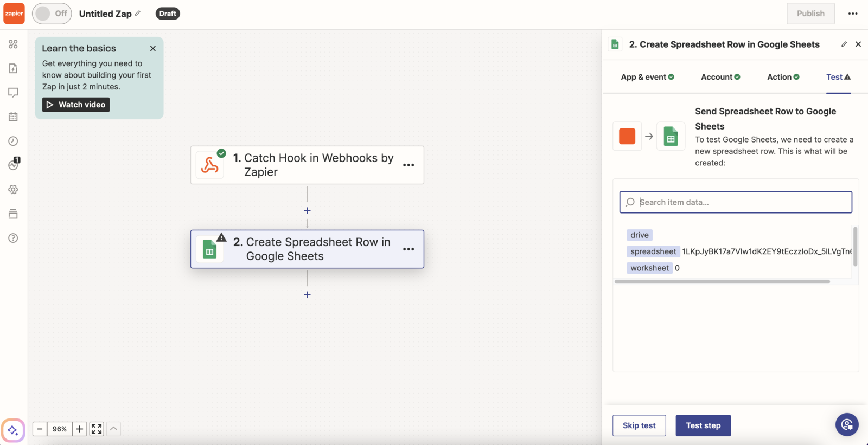The height and width of the screenshot is (445, 868).
Task: Rename the step with panel pencil icon
Action: click(844, 44)
